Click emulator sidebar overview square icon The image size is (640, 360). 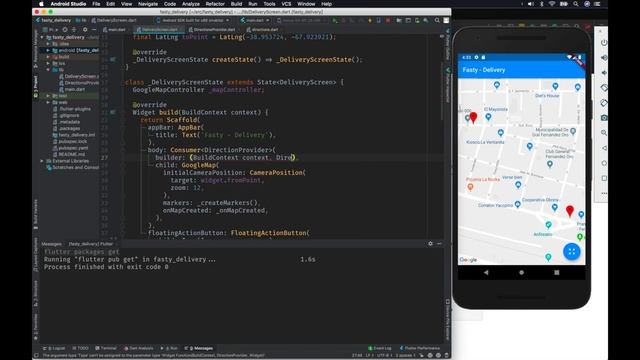coord(604,178)
